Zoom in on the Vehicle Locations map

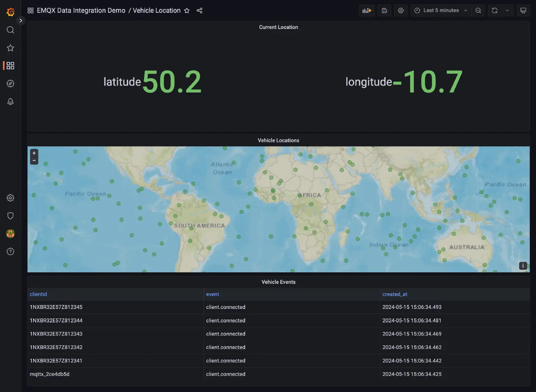[x=34, y=153]
